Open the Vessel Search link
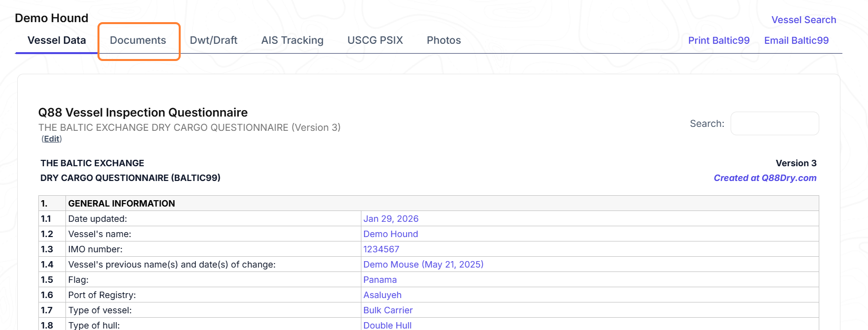868x330 pixels. tap(804, 20)
